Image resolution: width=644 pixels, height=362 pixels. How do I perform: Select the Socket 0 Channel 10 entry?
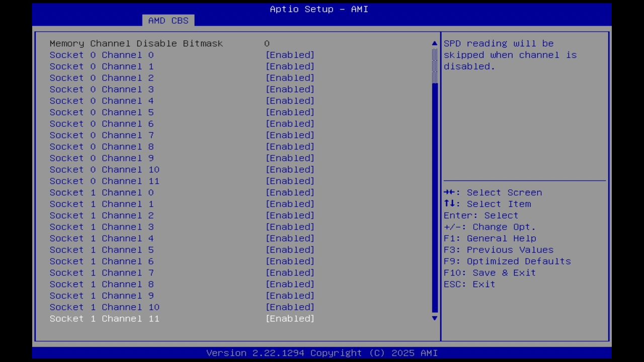tap(104, 169)
